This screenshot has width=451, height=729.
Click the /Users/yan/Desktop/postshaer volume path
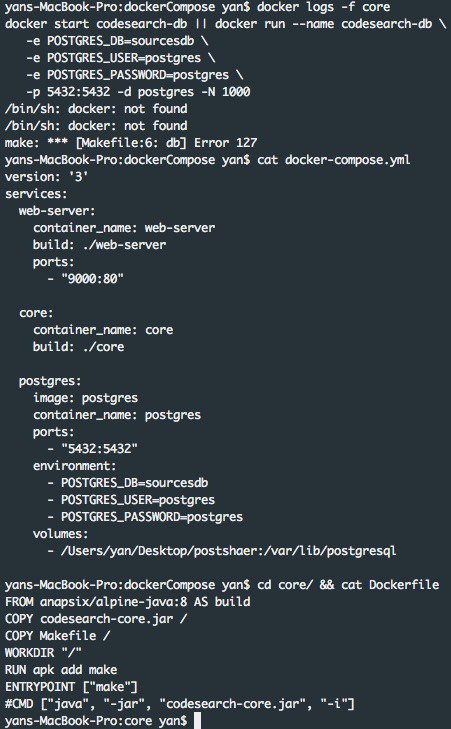point(161,551)
